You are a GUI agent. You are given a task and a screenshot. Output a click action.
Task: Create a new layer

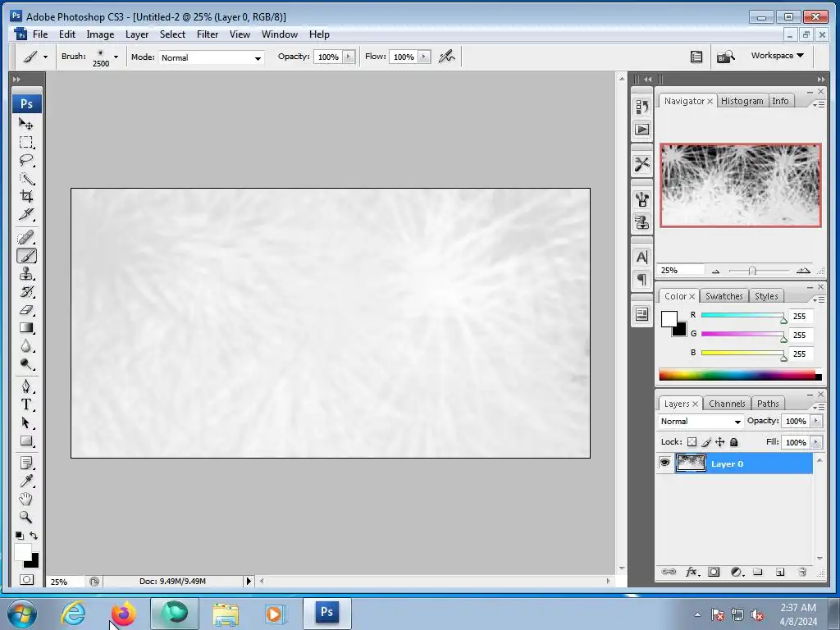(x=780, y=572)
